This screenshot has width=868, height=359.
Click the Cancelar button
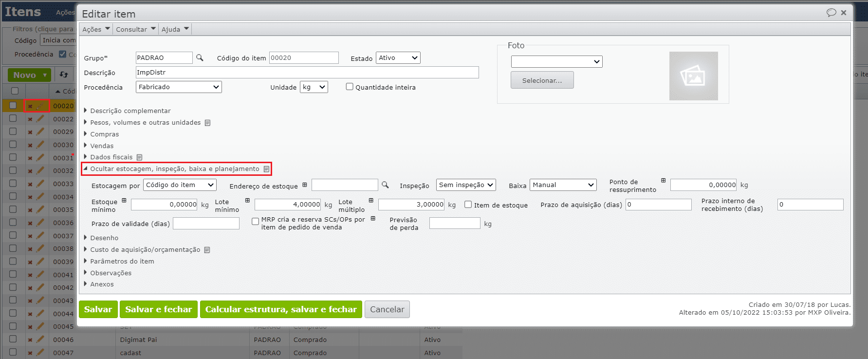click(x=387, y=309)
